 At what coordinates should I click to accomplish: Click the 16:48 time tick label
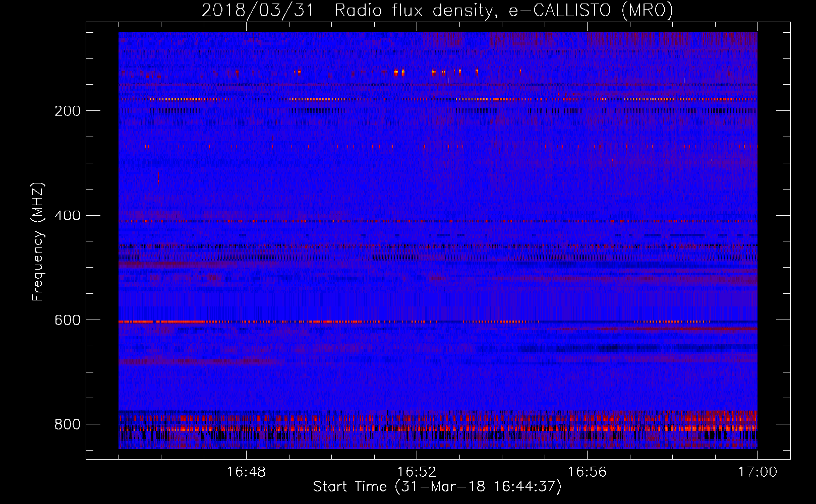pyautogui.click(x=246, y=472)
